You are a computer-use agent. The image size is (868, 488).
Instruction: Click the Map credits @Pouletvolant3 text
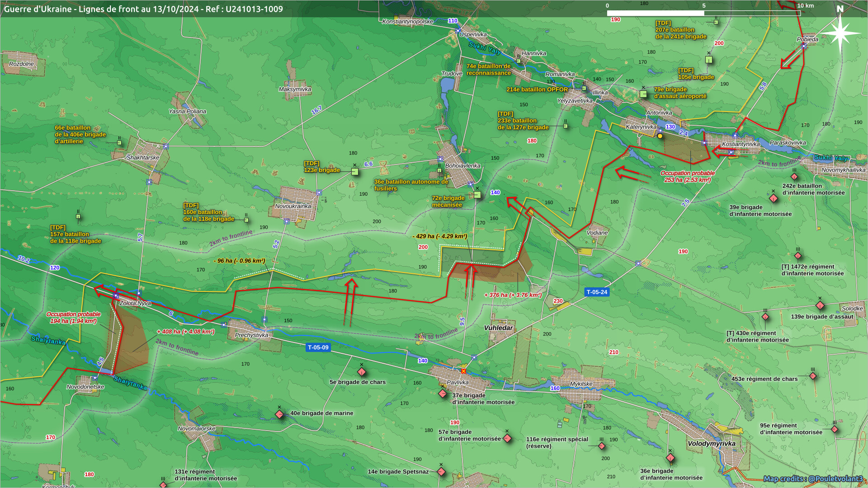click(813, 479)
